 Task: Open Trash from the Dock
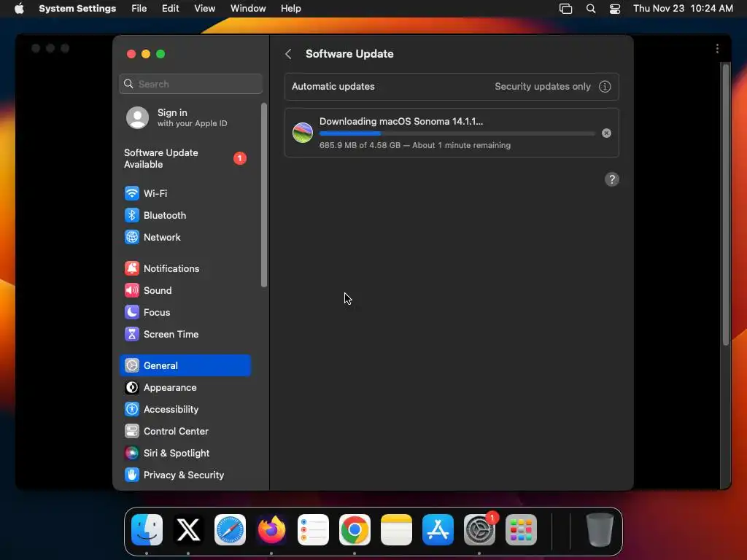[600, 529]
